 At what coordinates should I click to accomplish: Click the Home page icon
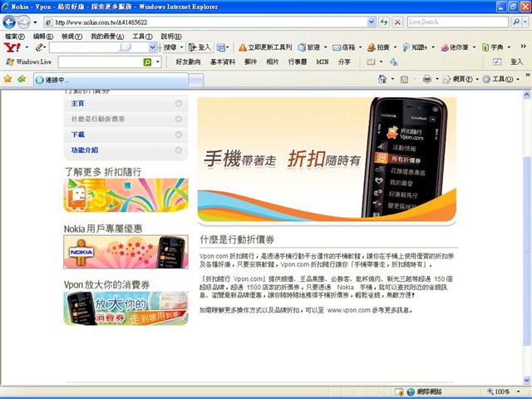click(382, 80)
